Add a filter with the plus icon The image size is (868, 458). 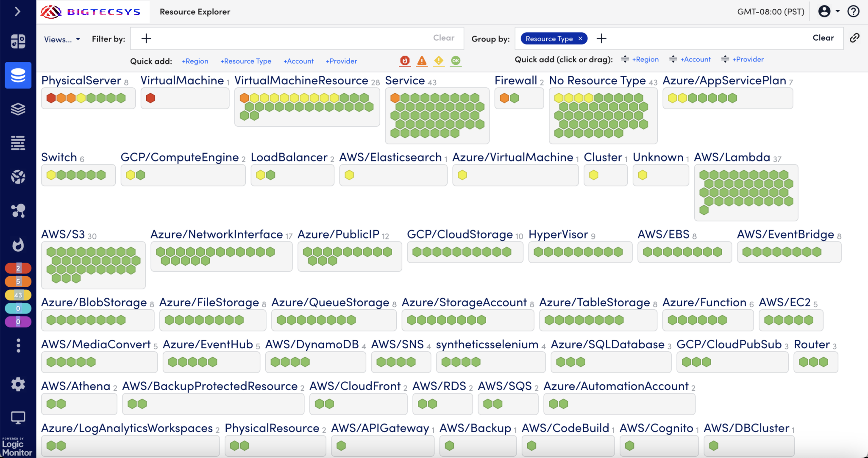point(146,39)
